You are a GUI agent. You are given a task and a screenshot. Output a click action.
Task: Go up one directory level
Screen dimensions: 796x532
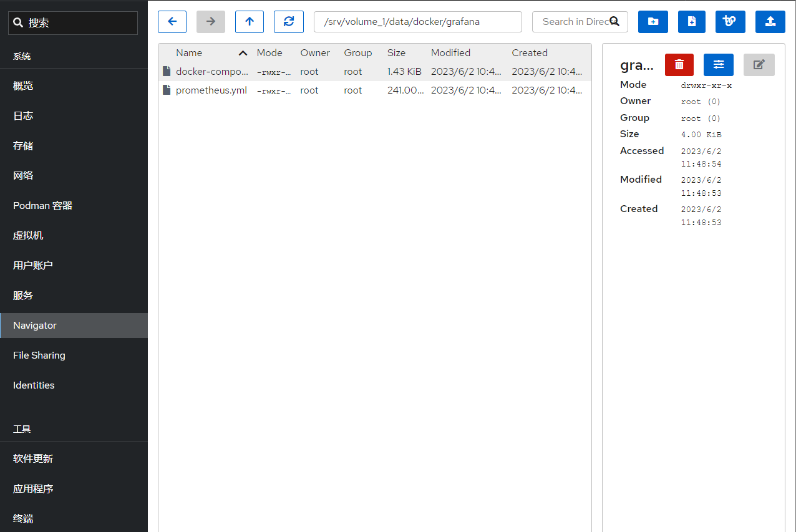point(250,22)
